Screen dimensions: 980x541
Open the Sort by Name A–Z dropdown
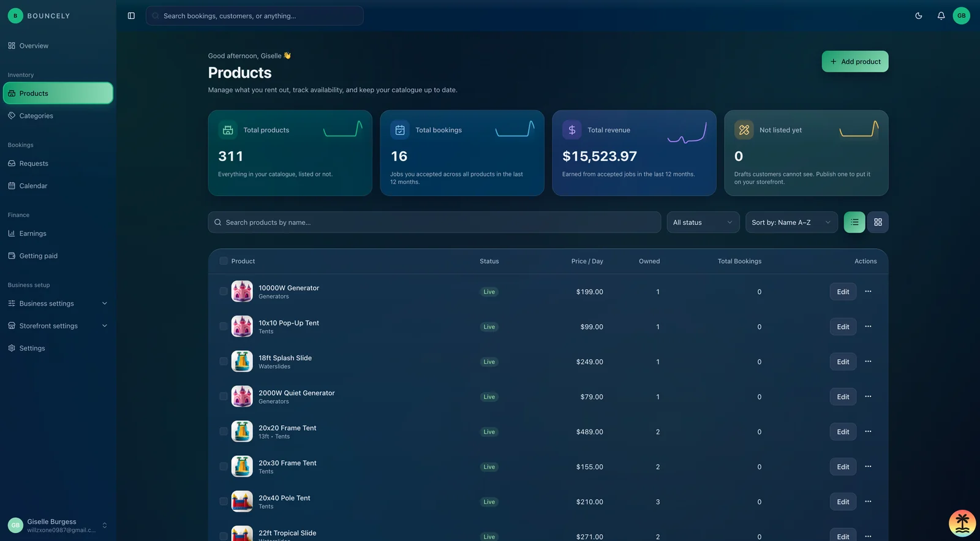[791, 222]
